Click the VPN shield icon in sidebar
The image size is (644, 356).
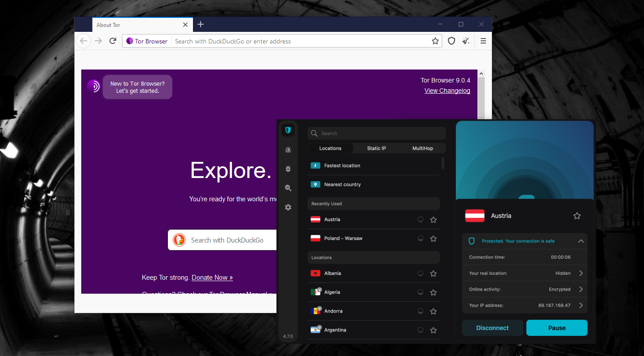point(288,130)
